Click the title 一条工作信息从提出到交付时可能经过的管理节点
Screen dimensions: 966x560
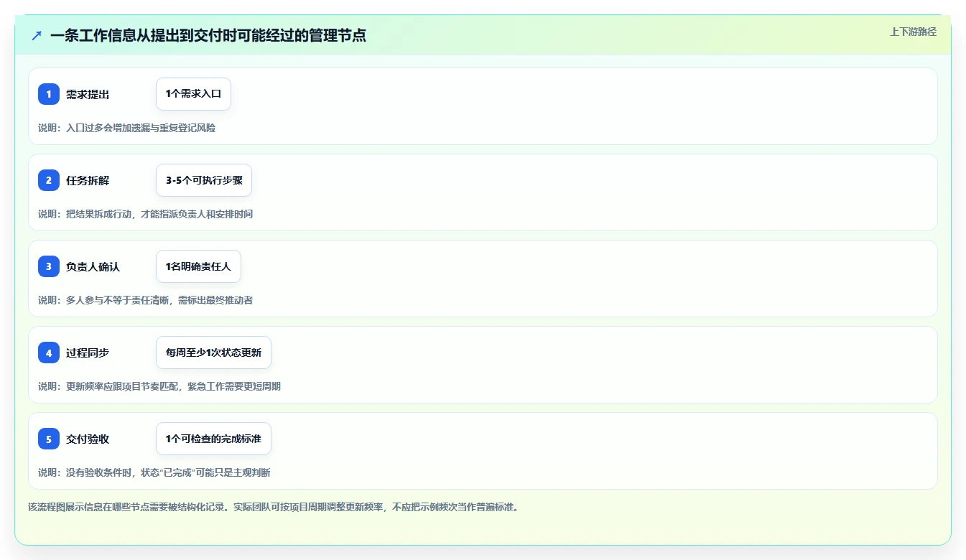[x=208, y=36]
